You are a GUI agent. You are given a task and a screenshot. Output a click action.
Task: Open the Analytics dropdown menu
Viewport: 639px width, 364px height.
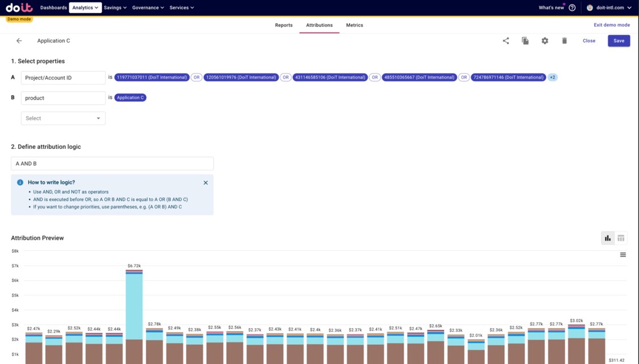85,8
